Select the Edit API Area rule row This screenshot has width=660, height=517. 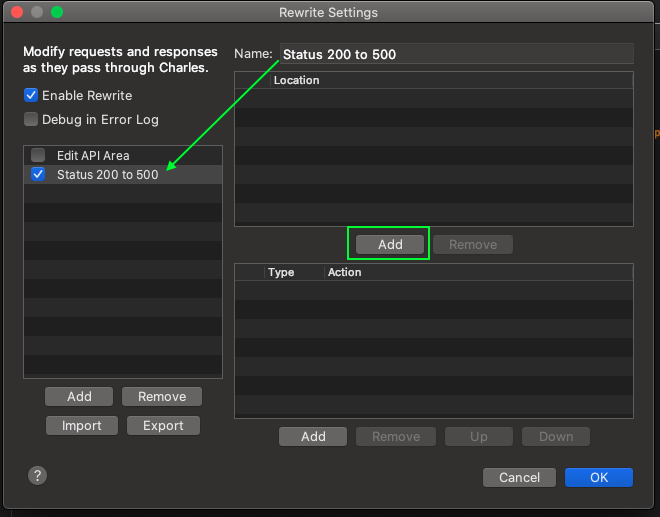click(123, 155)
